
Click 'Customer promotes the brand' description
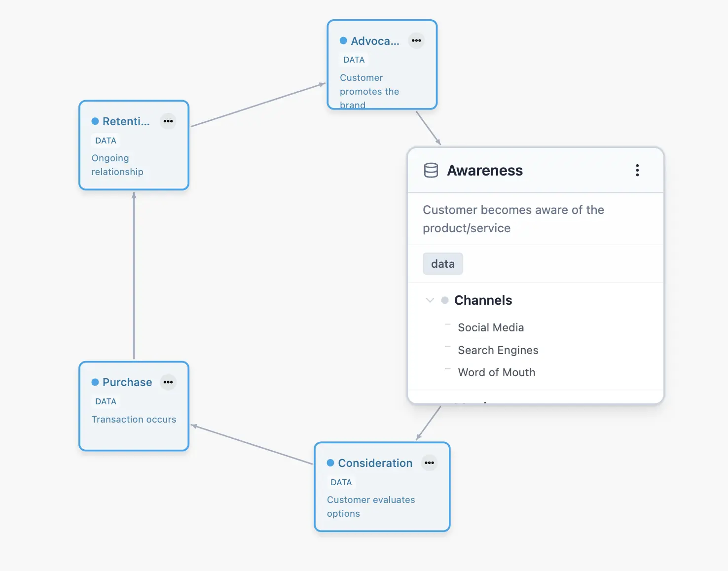pos(369,91)
